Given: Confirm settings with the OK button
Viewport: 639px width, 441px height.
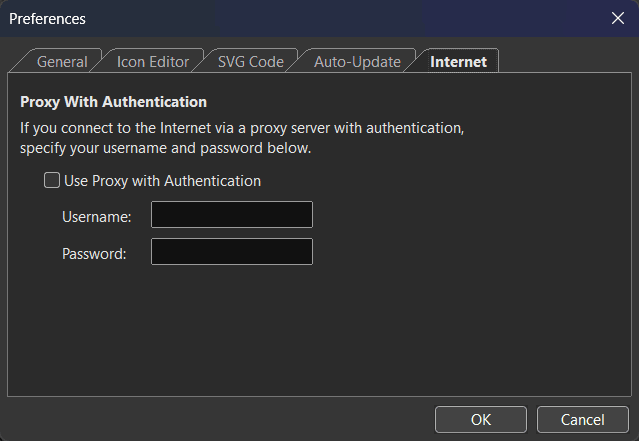Looking at the screenshot, I should [x=481, y=419].
